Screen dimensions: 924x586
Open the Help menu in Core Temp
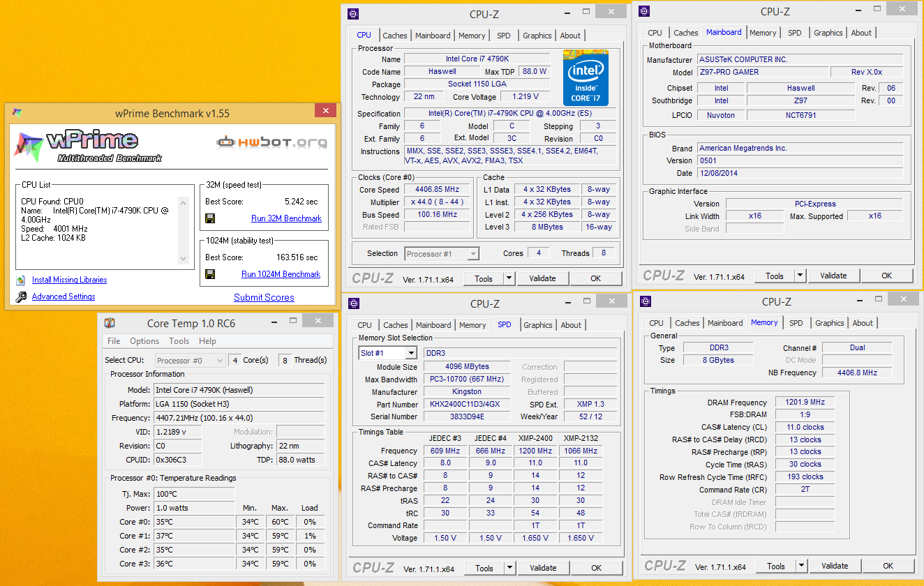click(x=207, y=341)
